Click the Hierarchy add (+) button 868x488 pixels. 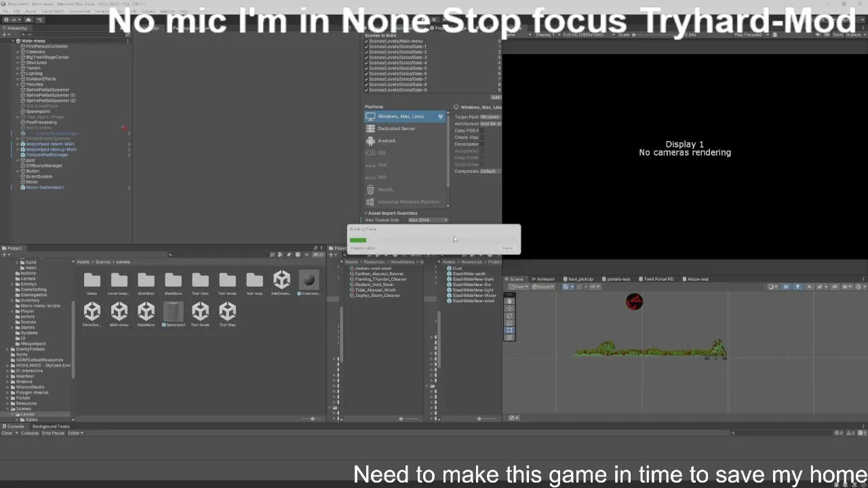tap(5, 35)
